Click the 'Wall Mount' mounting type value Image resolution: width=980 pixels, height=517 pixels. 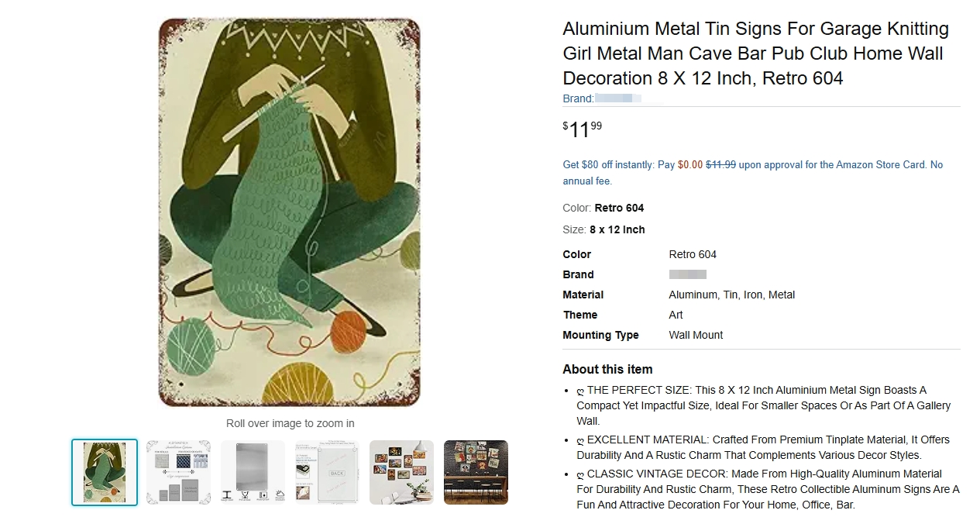[696, 335]
